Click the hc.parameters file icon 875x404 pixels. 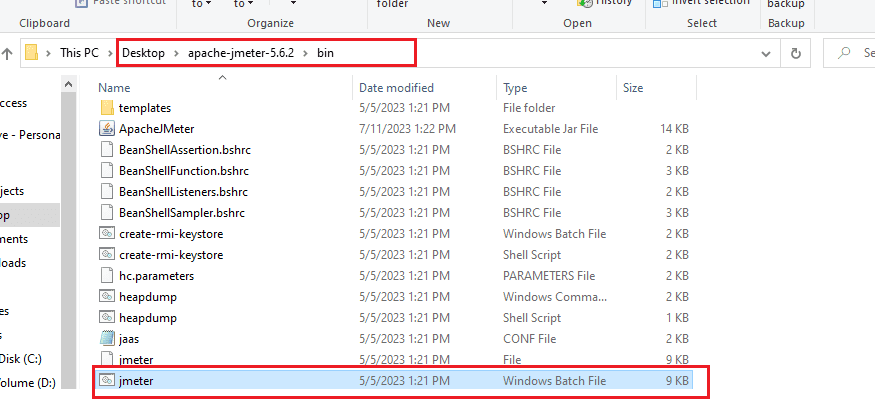coord(108,276)
